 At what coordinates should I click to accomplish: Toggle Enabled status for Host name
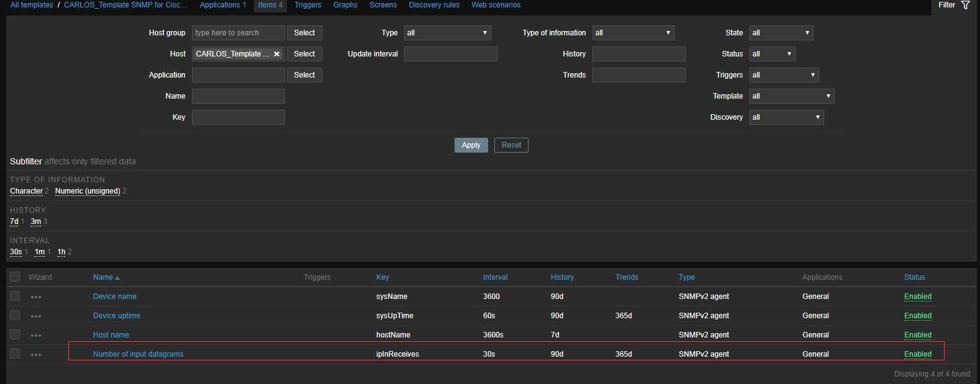tap(918, 335)
